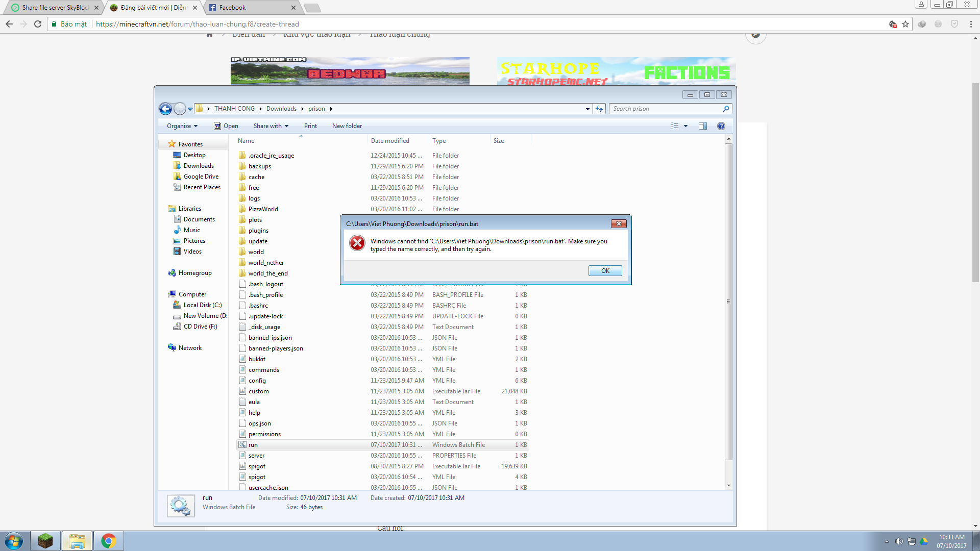
Task: Click Chrome reload page icon
Action: 38,24
